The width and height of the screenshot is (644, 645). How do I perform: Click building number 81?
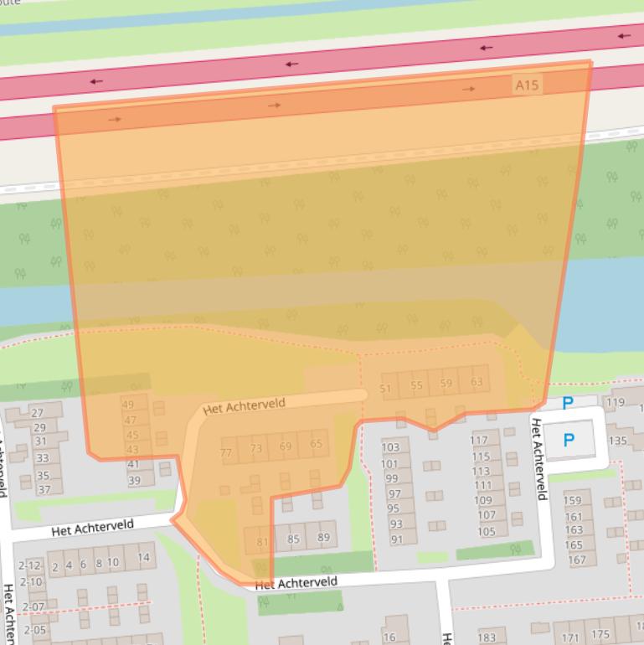click(x=262, y=543)
